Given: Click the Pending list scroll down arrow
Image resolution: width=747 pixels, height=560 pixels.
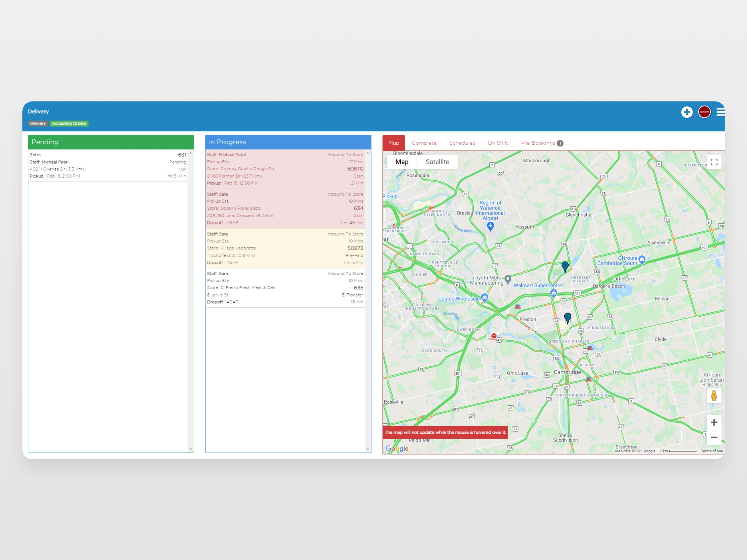Looking at the screenshot, I should pos(190,449).
